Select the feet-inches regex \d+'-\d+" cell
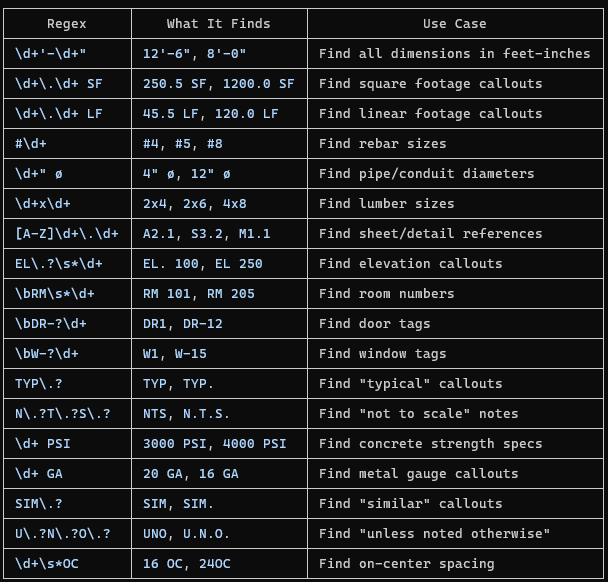This screenshot has height=582, width=608. tap(51, 53)
